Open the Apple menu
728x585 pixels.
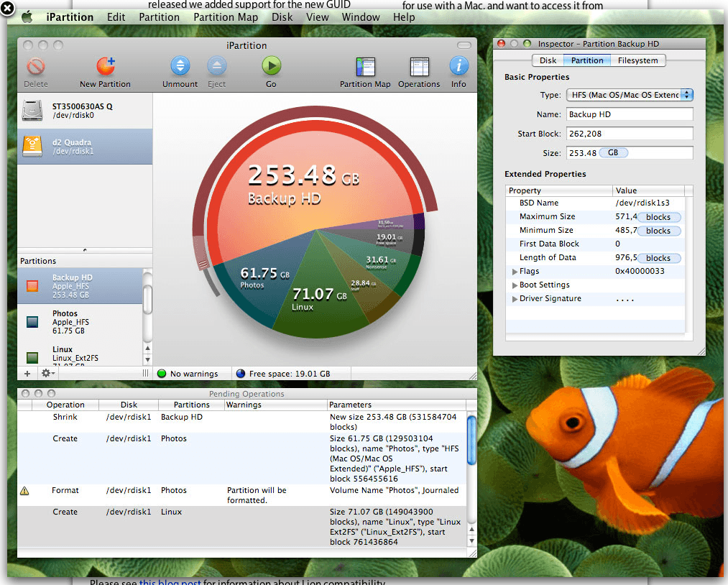point(27,18)
